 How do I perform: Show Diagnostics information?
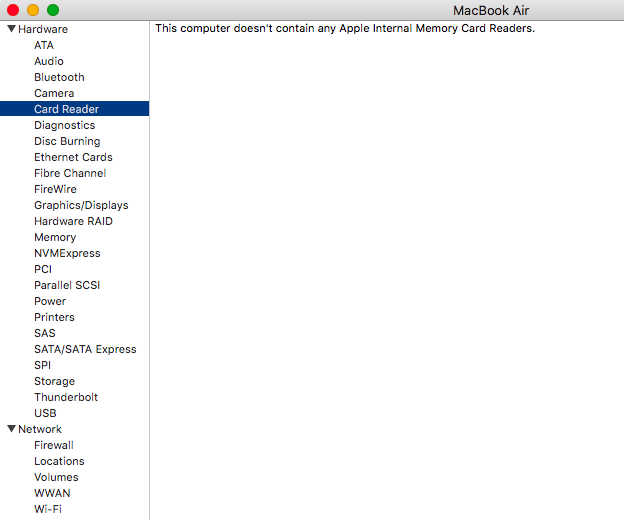tap(64, 125)
